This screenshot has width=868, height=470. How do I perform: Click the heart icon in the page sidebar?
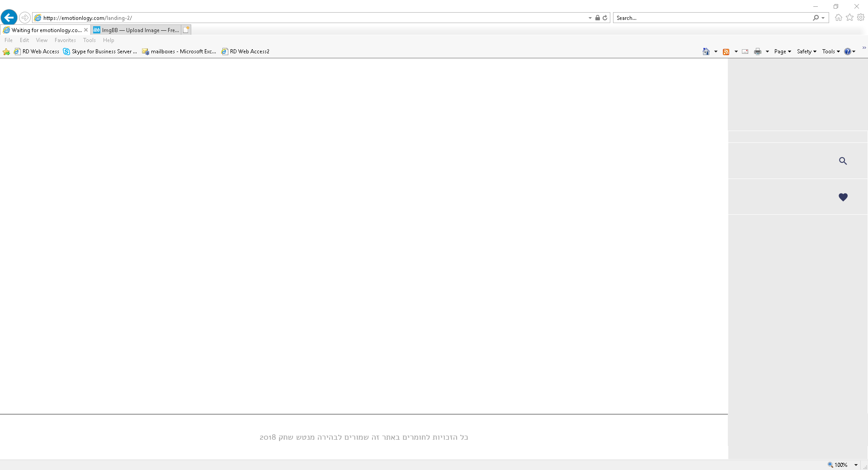pos(843,197)
